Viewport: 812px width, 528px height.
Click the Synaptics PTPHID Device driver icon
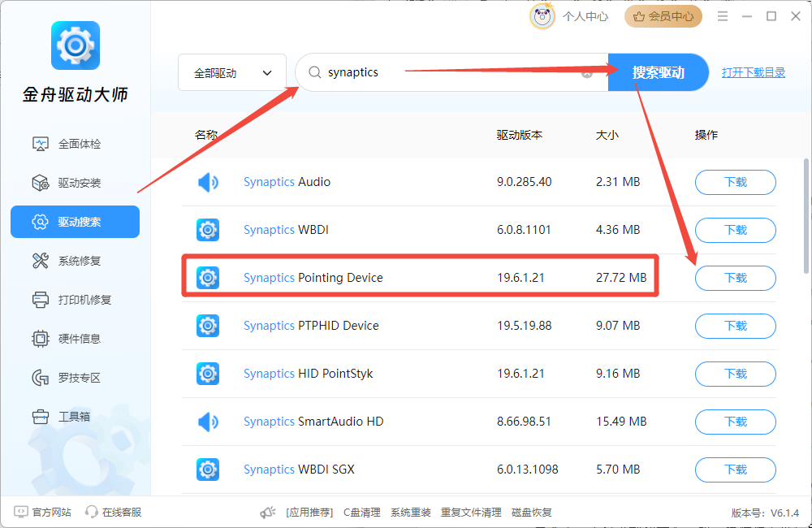[208, 326]
